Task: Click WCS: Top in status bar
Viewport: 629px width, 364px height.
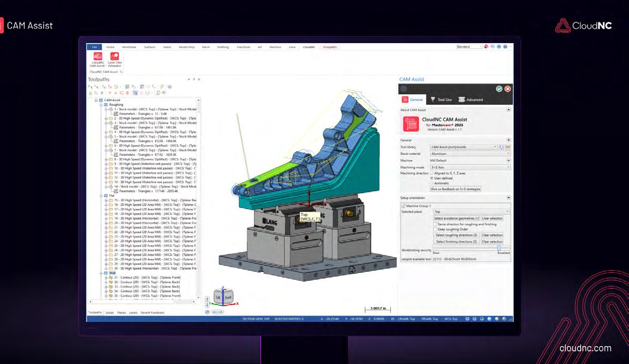Action: pyautogui.click(x=450, y=319)
